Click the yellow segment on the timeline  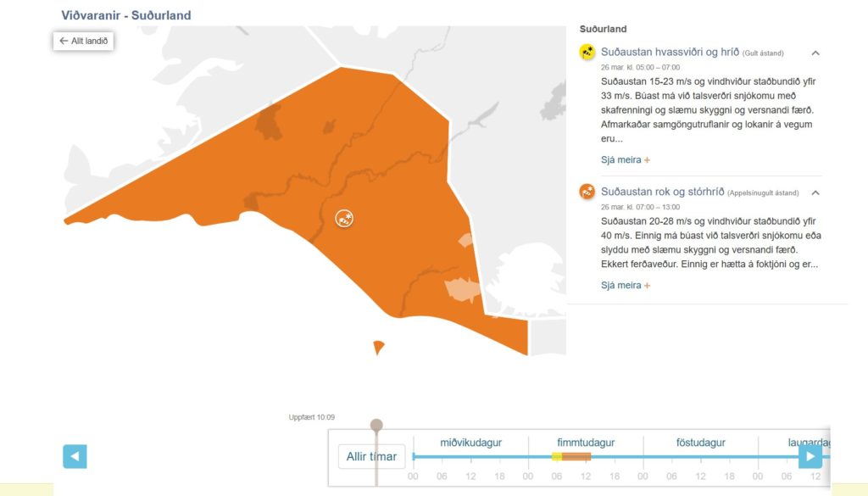point(557,457)
